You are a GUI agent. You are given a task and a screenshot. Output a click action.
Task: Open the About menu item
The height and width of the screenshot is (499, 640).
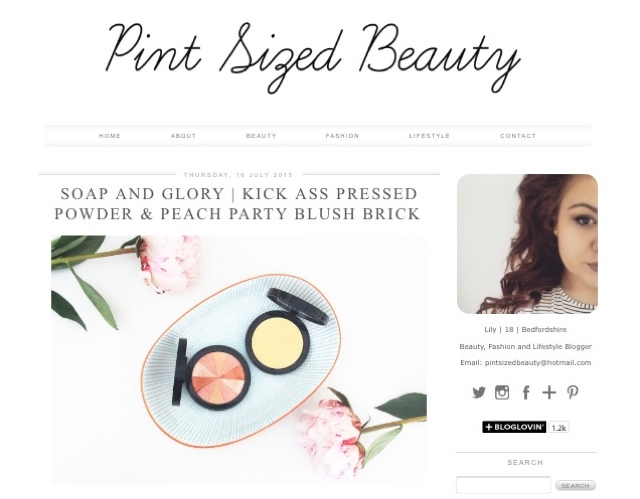(x=184, y=136)
